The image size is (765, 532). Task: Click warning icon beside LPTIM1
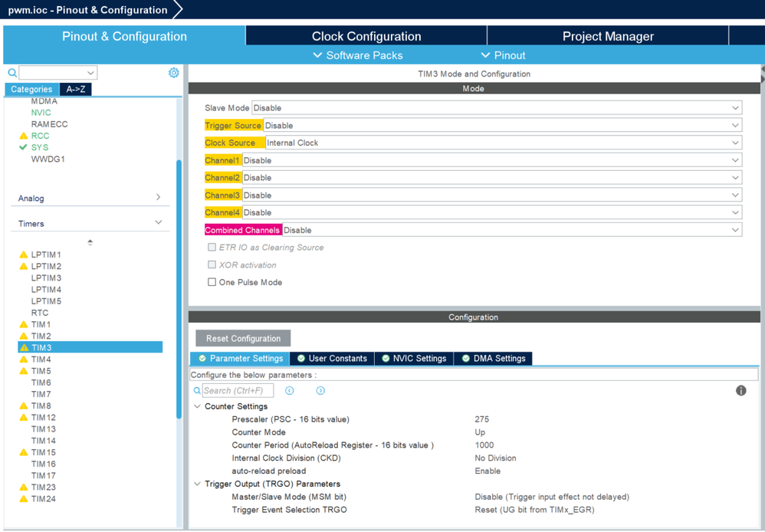(23, 255)
